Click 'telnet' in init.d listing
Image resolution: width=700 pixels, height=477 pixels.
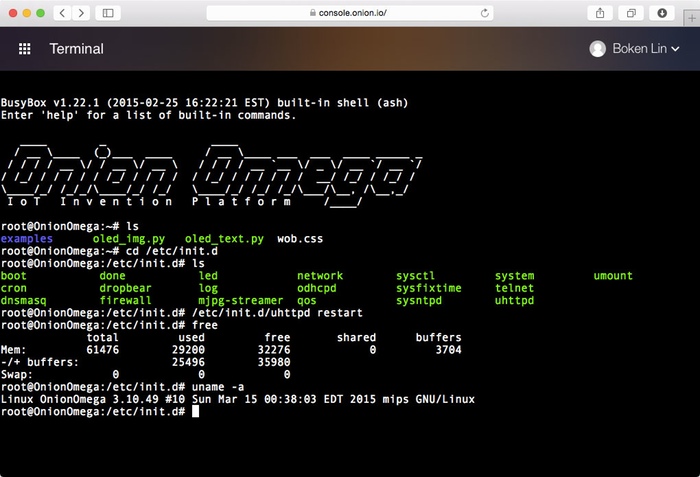[x=515, y=289]
